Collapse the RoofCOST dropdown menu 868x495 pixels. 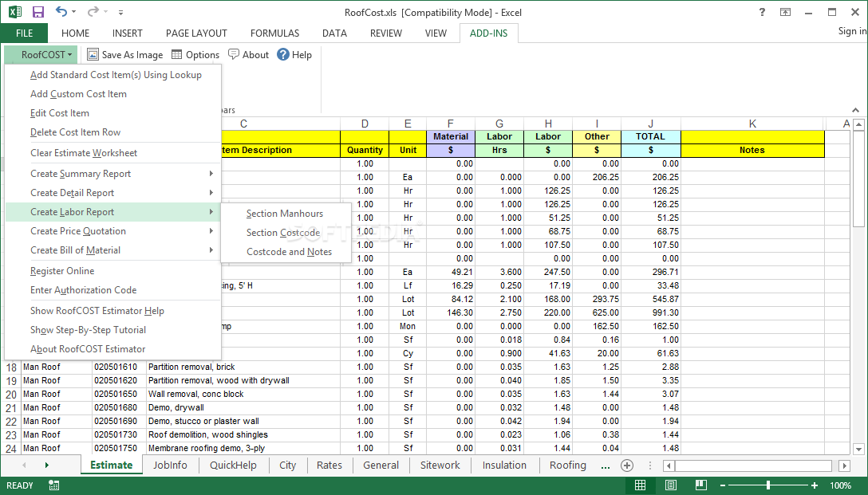click(x=41, y=54)
